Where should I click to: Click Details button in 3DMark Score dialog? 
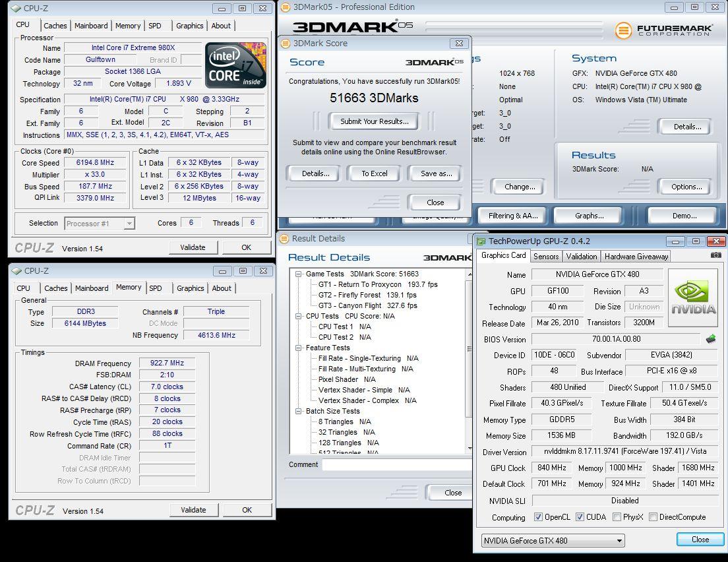[316, 173]
